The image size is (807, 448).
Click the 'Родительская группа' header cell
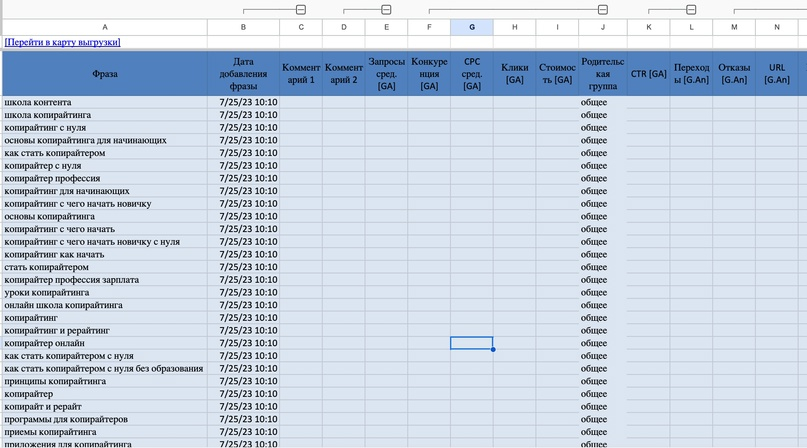point(602,73)
